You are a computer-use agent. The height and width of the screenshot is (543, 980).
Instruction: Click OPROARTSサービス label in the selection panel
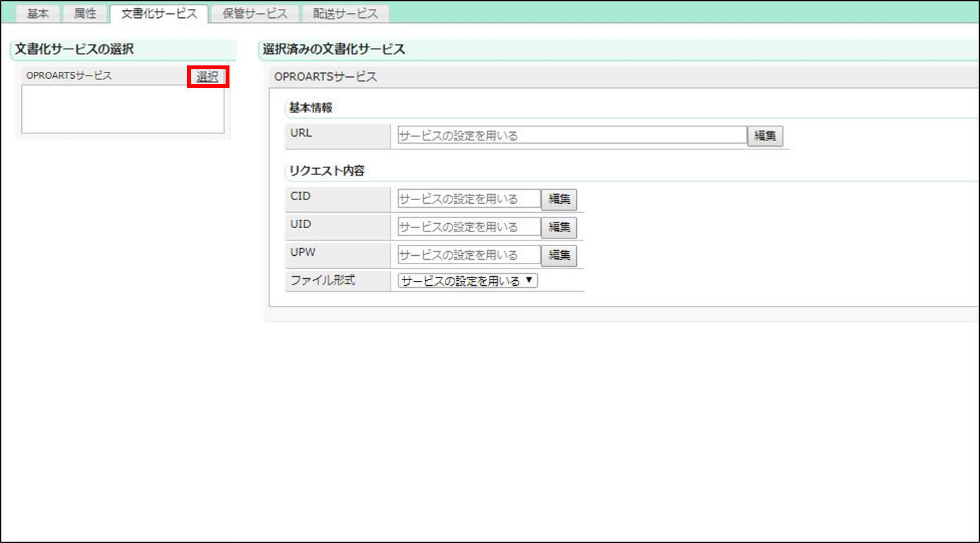[x=69, y=76]
